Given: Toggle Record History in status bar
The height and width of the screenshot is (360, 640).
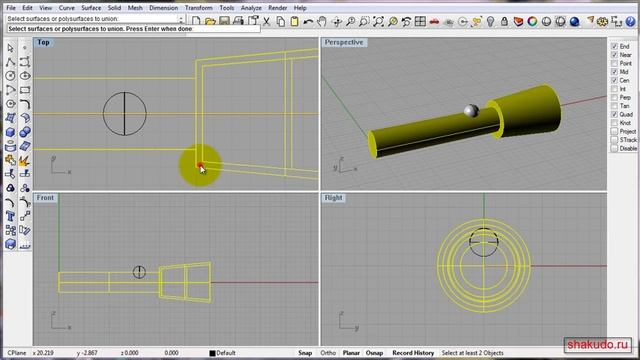Looking at the screenshot, I should pos(413,353).
